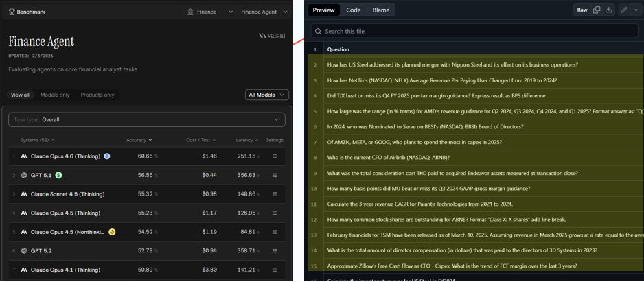Click the Settings column header

pos(275,140)
